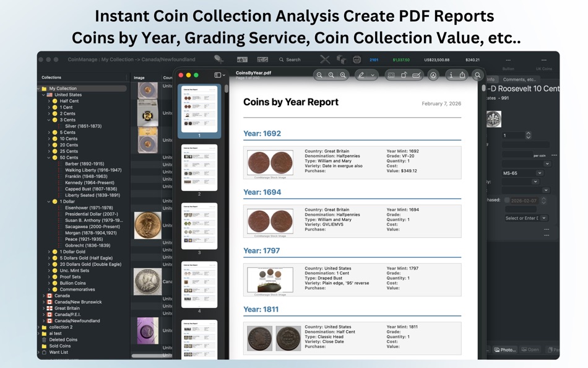Screen dimensions: 588x368
Task: Click the gold Double Eagle coin image
Action: pos(147,226)
